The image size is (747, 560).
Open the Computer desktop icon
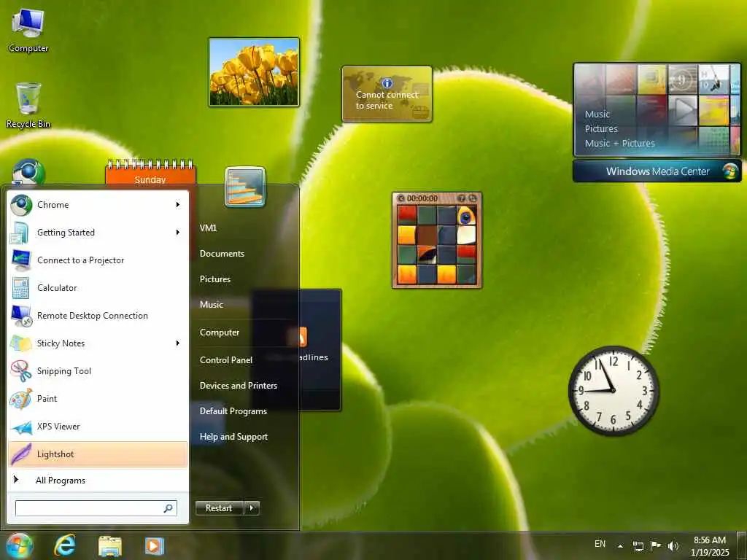[28, 30]
